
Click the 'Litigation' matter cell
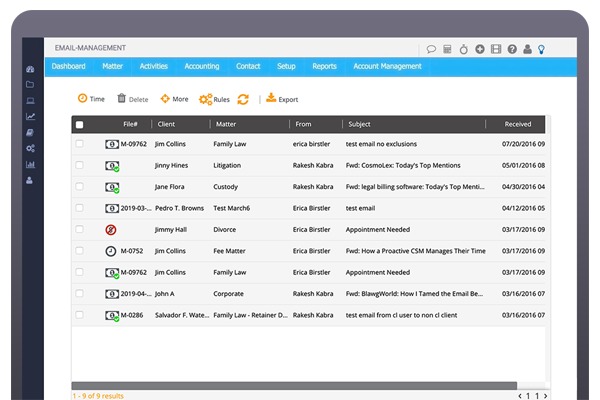pyautogui.click(x=227, y=165)
